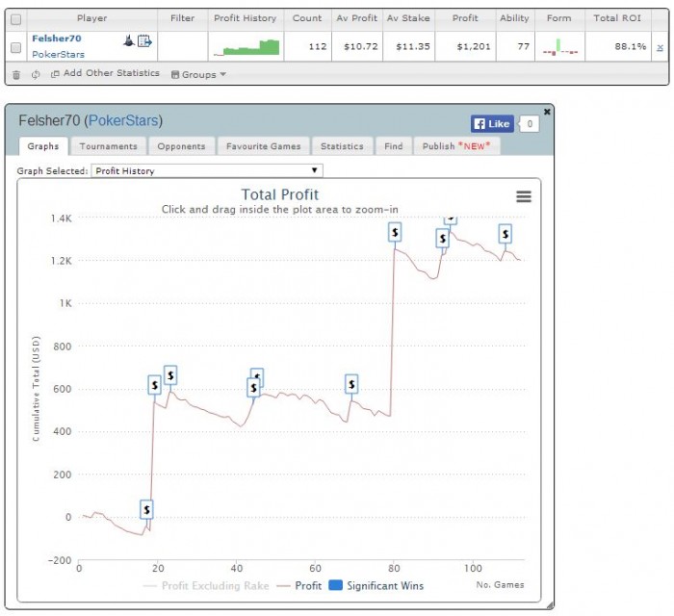Viewport: 674px width, 616px height.
Task: Toggle the Profit legend series
Action: [299, 585]
